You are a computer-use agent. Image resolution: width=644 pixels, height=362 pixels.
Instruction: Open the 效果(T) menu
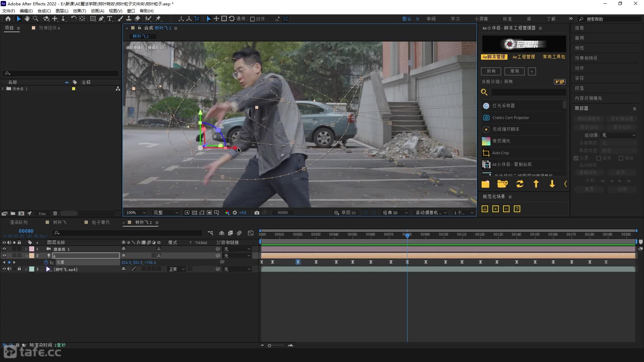click(x=79, y=11)
